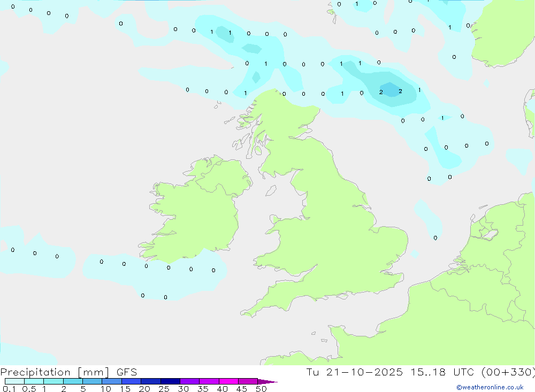535x392 pixels.
Task: Click the 'Tu 21-10-2025' date text
Action: pos(354,372)
